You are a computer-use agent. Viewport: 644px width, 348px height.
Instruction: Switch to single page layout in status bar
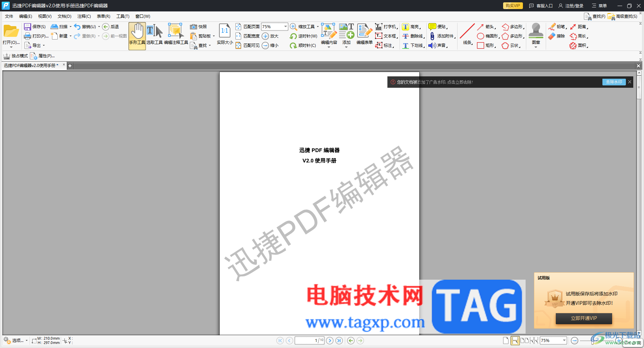click(506, 341)
